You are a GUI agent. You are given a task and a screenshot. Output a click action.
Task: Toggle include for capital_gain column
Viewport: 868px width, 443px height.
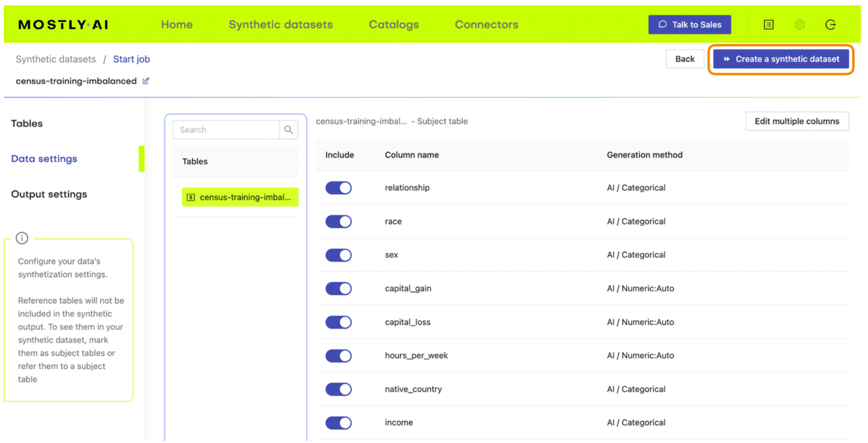point(339,289)
